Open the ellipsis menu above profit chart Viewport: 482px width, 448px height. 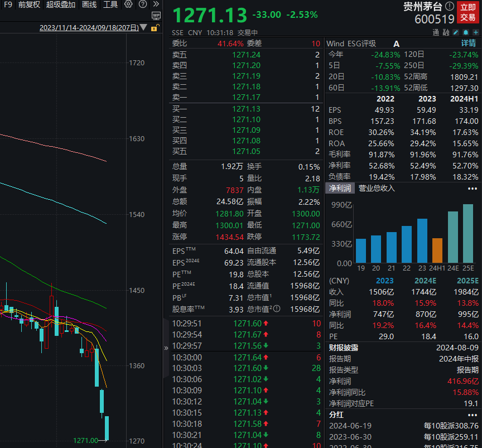pyautogui.click(x=472, y=188)
